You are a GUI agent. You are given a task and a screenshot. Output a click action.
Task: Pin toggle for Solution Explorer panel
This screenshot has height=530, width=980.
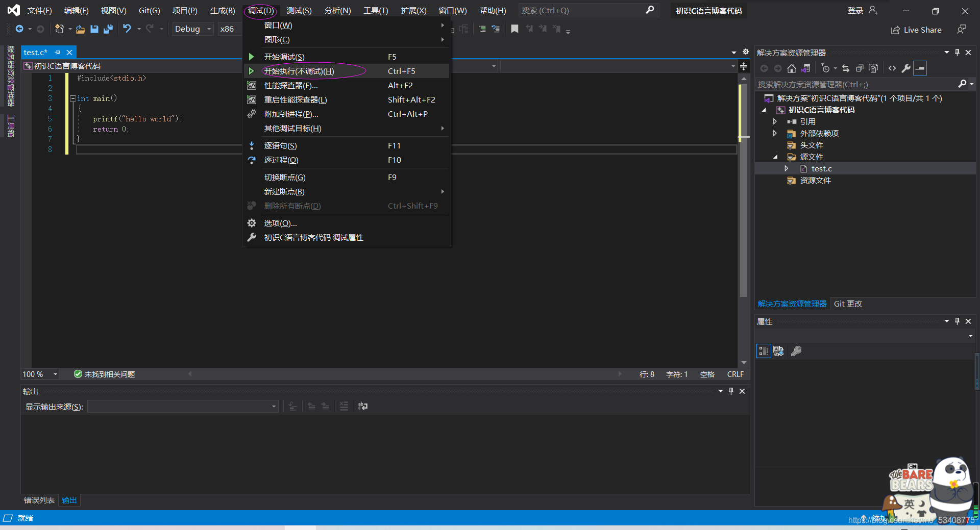pyautogui.click(x=957, y=53)
